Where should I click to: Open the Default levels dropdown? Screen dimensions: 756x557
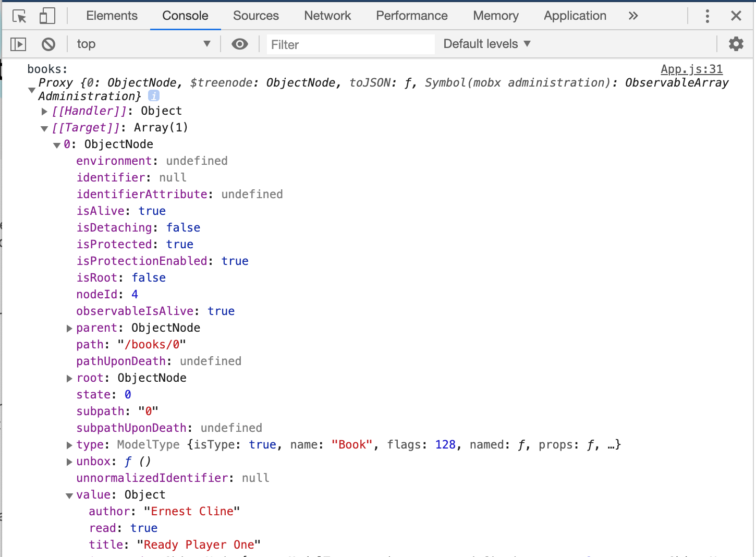[487, 44]
